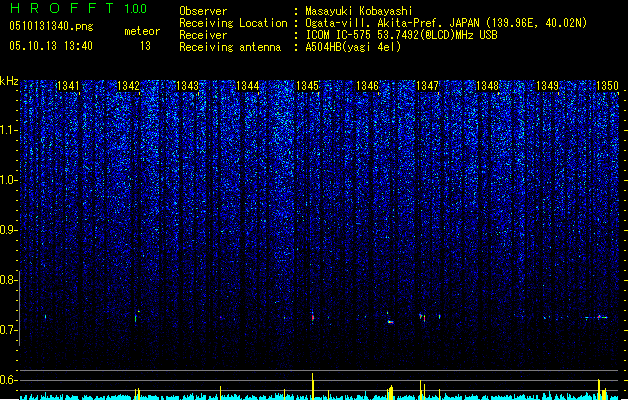Image resolution: width=629 pixels, height=400 pixels.
Task: Click the 1.1 kHz axis label
Action: pyautogui.click(x=8, y=130)
